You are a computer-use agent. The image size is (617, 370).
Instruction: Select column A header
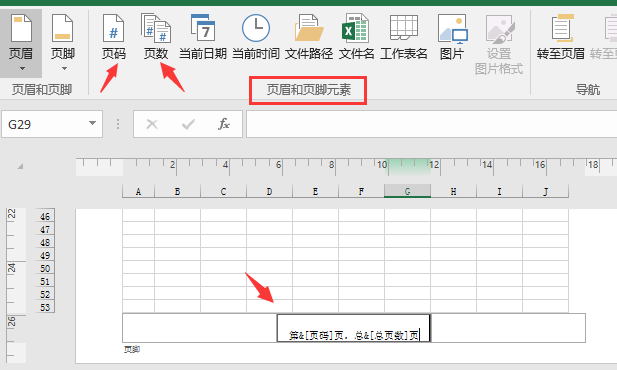click(x=139, y=191)
